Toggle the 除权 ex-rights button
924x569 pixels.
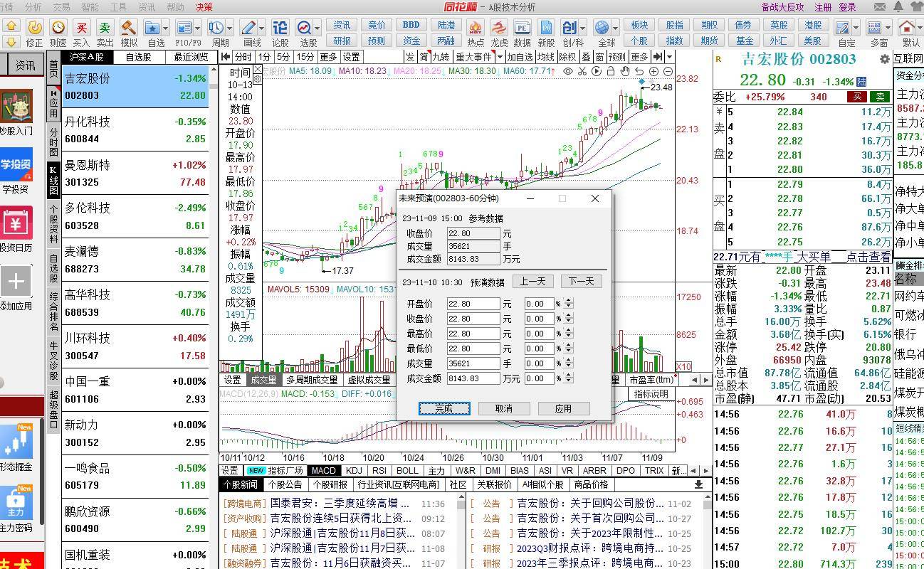pyautogui.click(x=567, y=57)
